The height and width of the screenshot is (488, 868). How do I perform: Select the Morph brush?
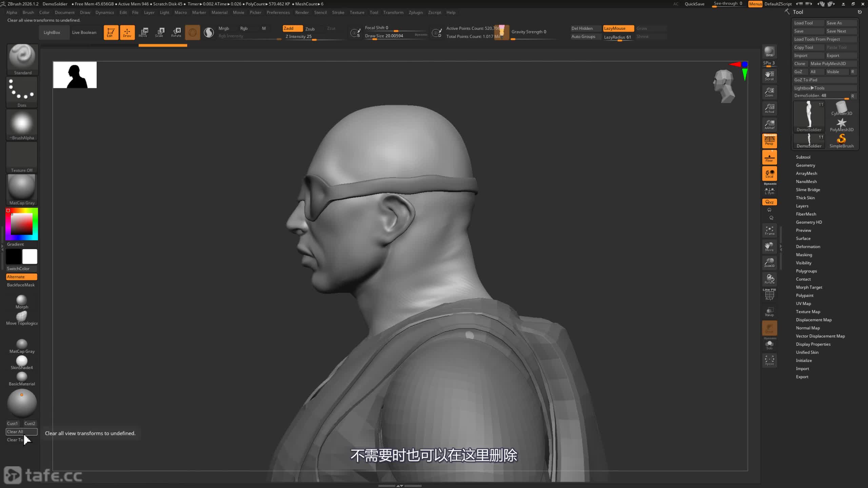[x=22, y=302]
